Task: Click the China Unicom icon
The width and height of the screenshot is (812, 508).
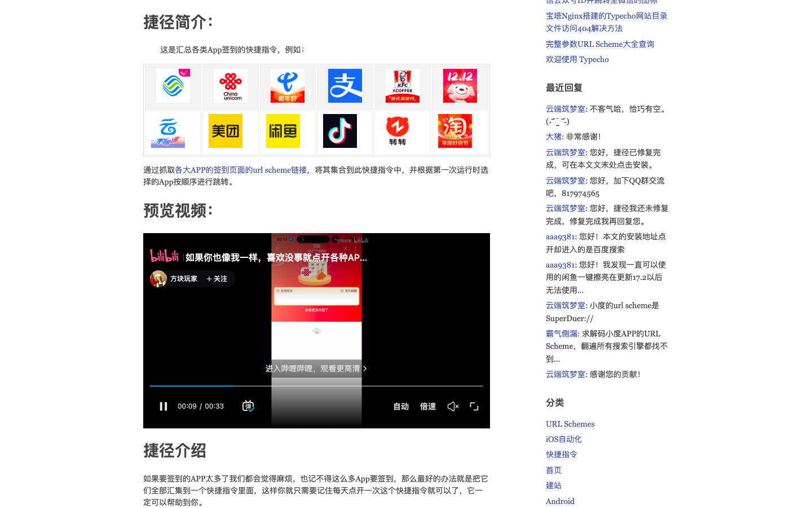Action: coord(230,86)
